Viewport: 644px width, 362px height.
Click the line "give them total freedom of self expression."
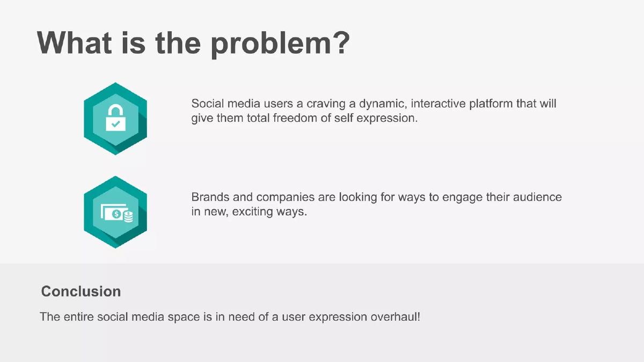(304, 118)
